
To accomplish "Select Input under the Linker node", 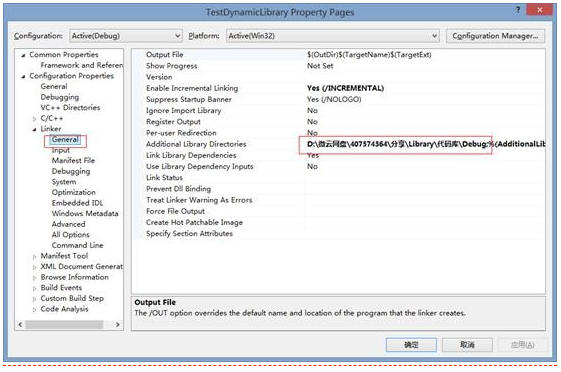I will click(x=60, y=150).
